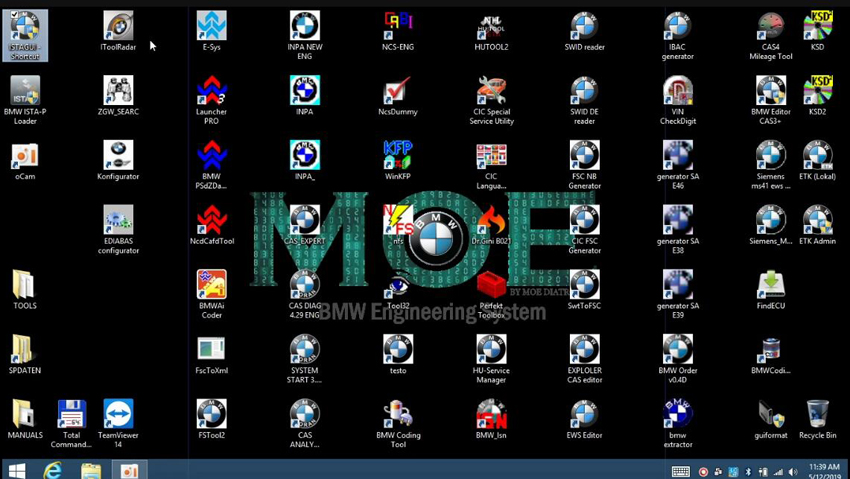Select the IToolRadar desktop icon
Image resolution: width=850 pixels, height=479 pixels.
click(118, 31)
